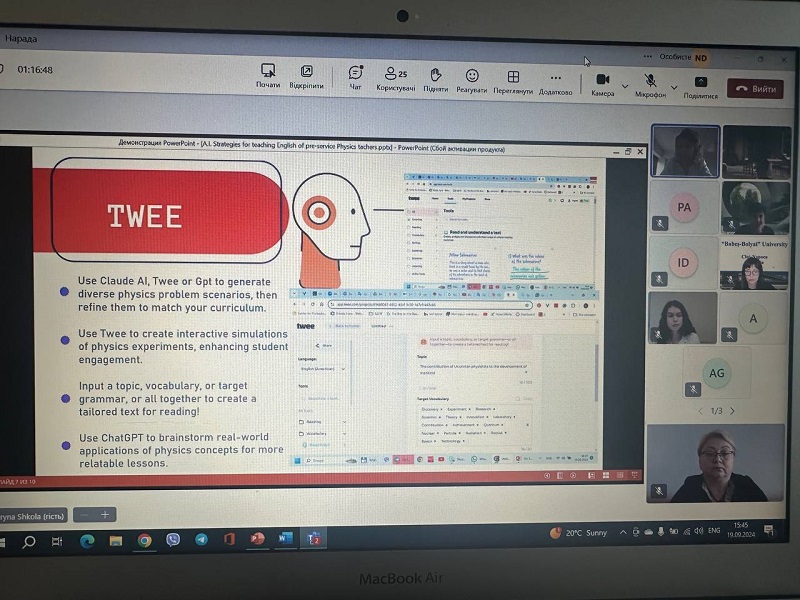Screen dimensions: 800x600
Task: Switch to Word on the taskbar
Action: pyautogui.click(x=285, y=538)
